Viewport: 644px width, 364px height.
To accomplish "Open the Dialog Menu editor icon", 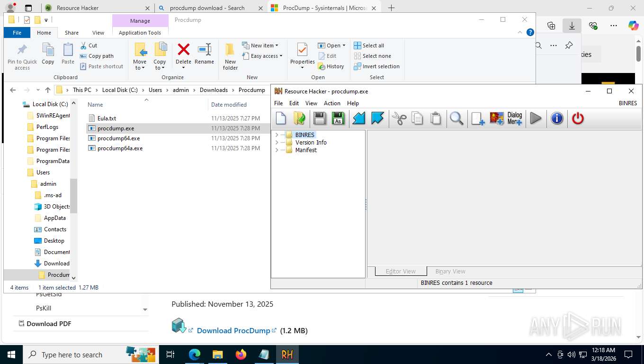I will pyautogui.click(x=515, y=118).
